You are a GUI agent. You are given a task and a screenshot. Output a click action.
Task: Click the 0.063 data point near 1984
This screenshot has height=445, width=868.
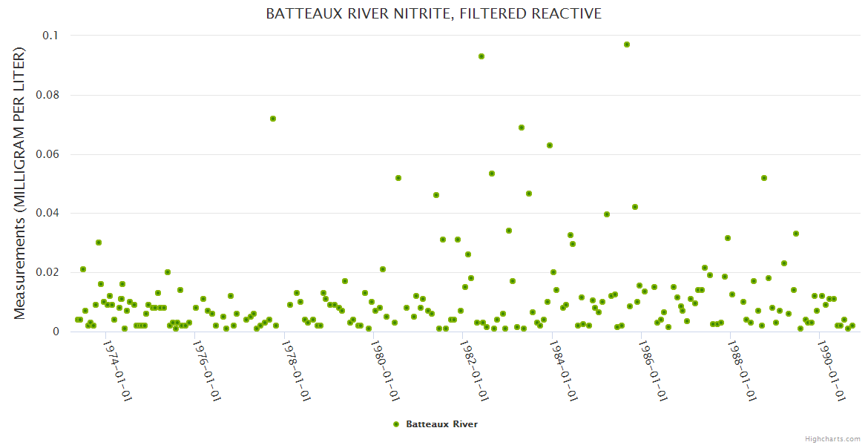[550, 145]
